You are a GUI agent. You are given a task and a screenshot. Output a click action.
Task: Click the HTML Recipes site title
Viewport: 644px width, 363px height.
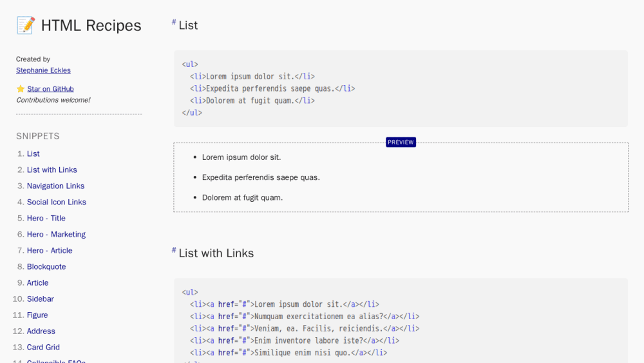[91, 26]
